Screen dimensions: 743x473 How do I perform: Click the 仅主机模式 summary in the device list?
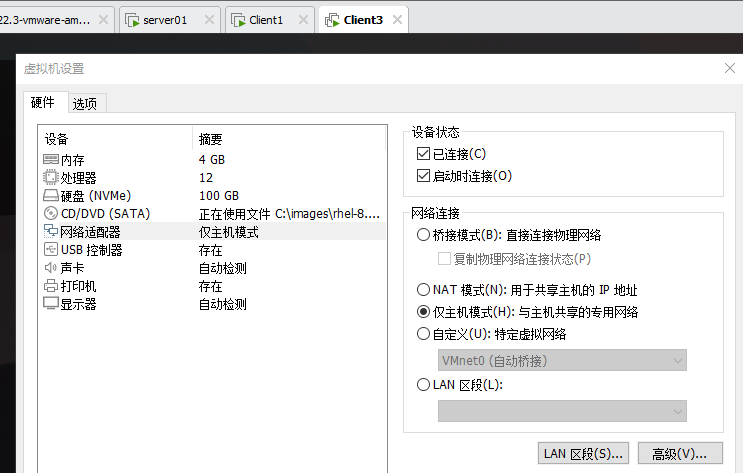pyautogui.click(x=229, y=232)
